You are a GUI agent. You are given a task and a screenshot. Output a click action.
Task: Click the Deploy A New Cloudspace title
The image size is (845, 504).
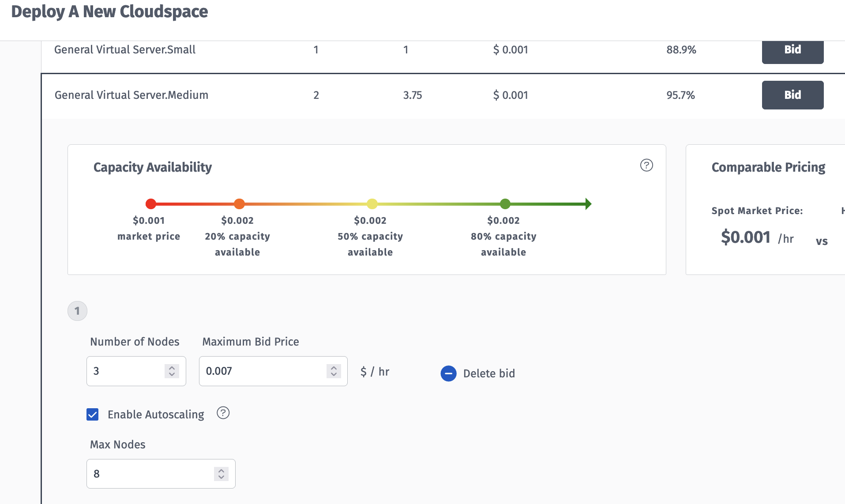[x=109, y=11]
